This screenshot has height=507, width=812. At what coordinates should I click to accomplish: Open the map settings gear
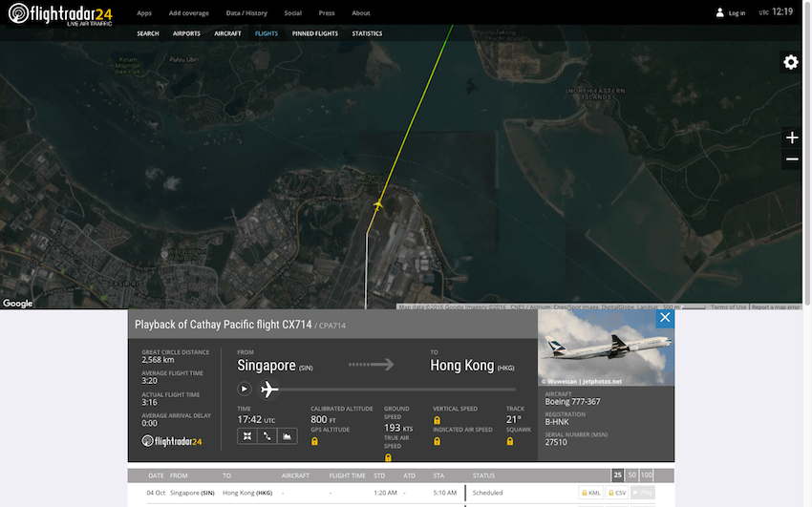(x=790, y=62)
